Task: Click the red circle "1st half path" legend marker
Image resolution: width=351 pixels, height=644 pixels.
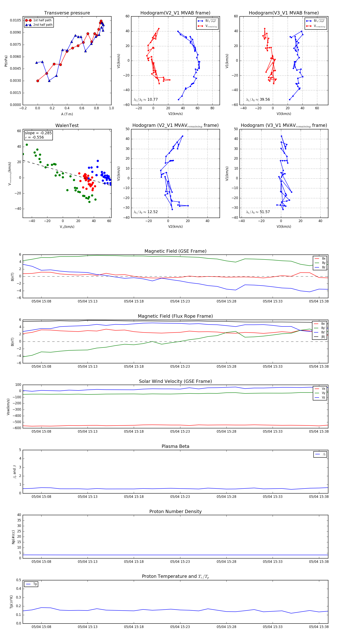Action: click(x=28, y=20)
